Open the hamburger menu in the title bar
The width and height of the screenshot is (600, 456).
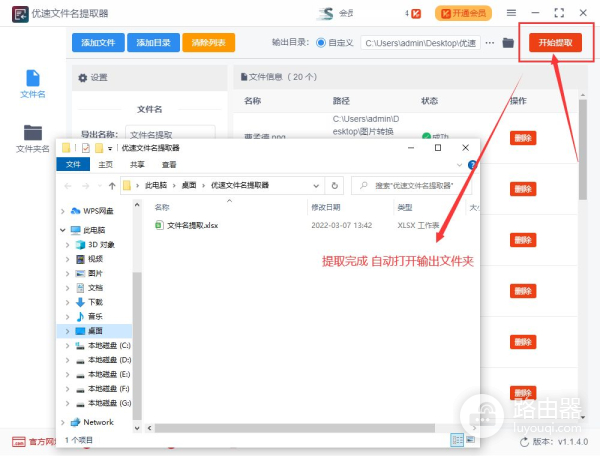coord(511,13)
